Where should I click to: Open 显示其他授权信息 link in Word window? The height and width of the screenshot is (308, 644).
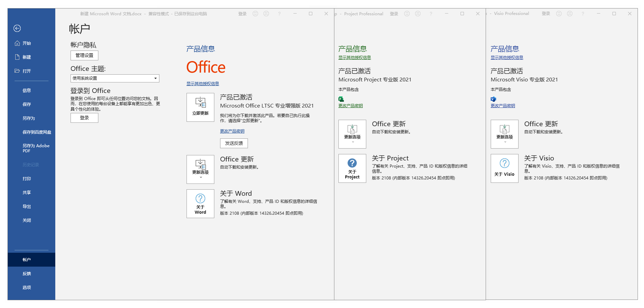(203, 84)
